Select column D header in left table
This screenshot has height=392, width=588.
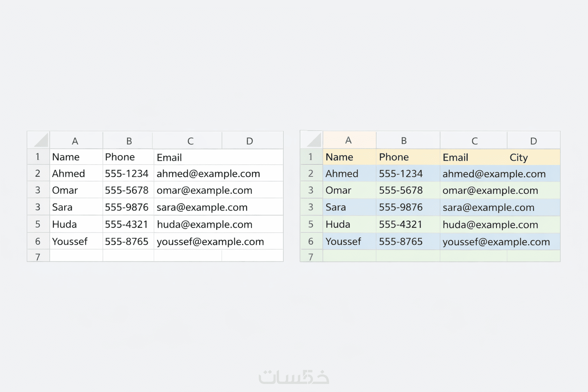point(250,141)
